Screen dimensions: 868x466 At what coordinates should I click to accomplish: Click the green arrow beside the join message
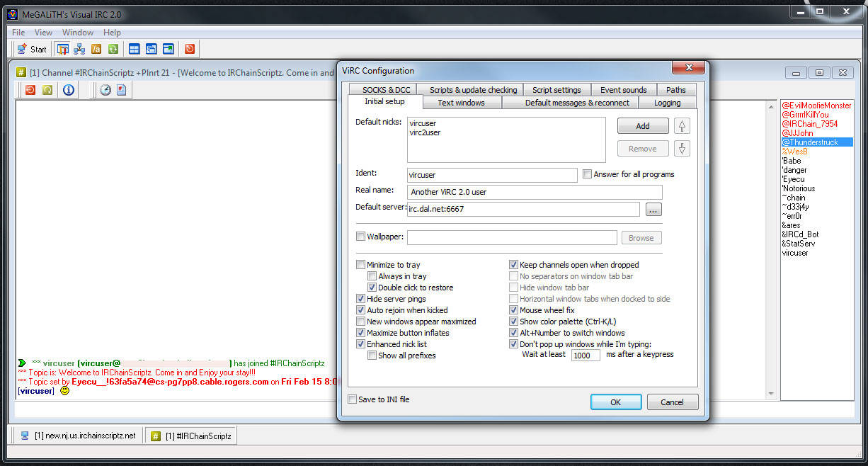click(22, 363)
